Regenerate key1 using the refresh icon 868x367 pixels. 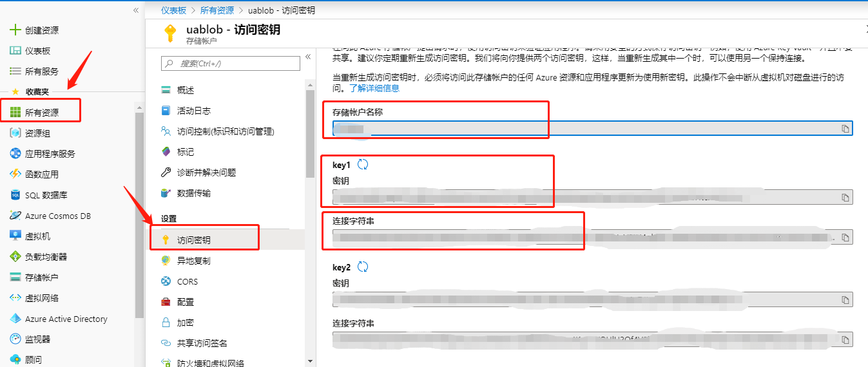[x=363, y=164]
